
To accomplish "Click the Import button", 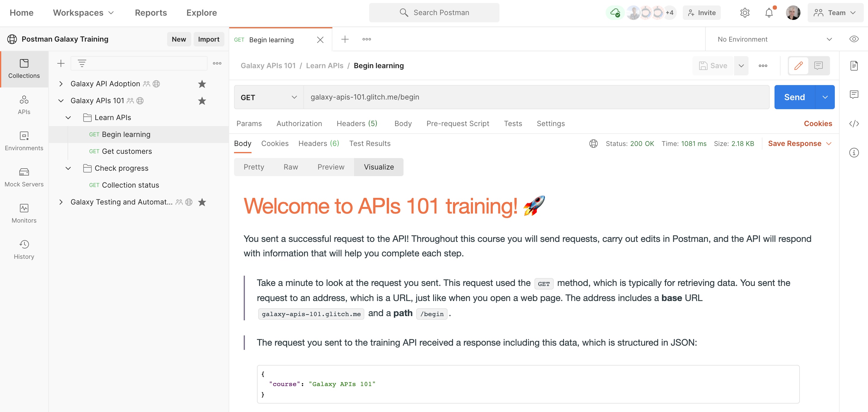I will point(209,40).
